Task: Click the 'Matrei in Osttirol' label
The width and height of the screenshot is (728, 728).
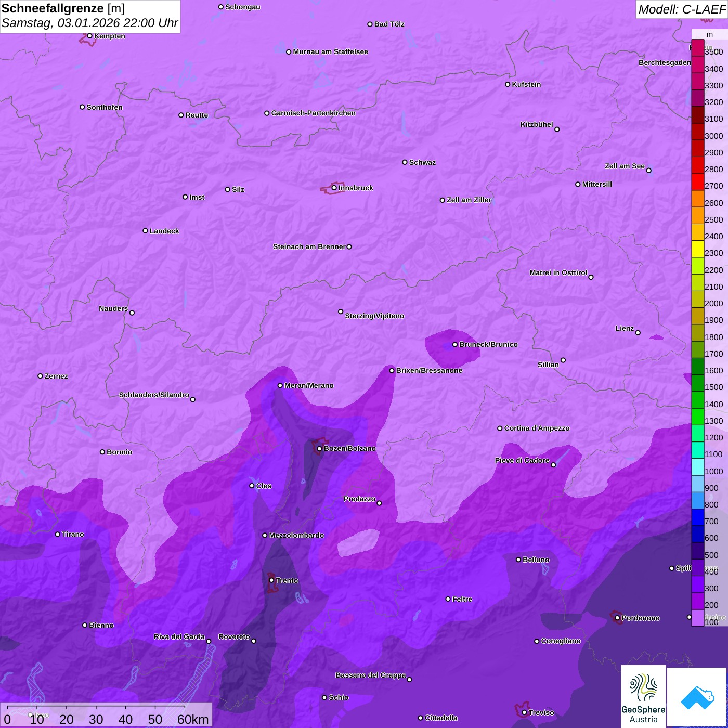Action: (x=558, y=272)
